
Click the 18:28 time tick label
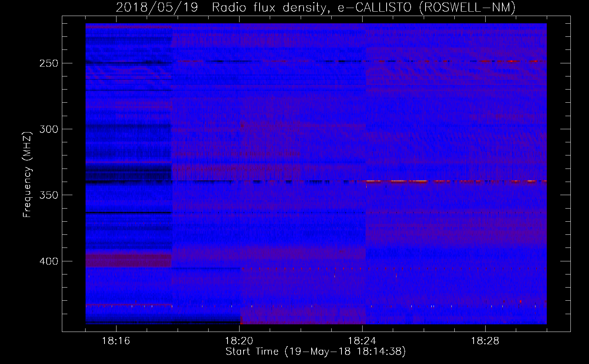[x=485, y=341]
